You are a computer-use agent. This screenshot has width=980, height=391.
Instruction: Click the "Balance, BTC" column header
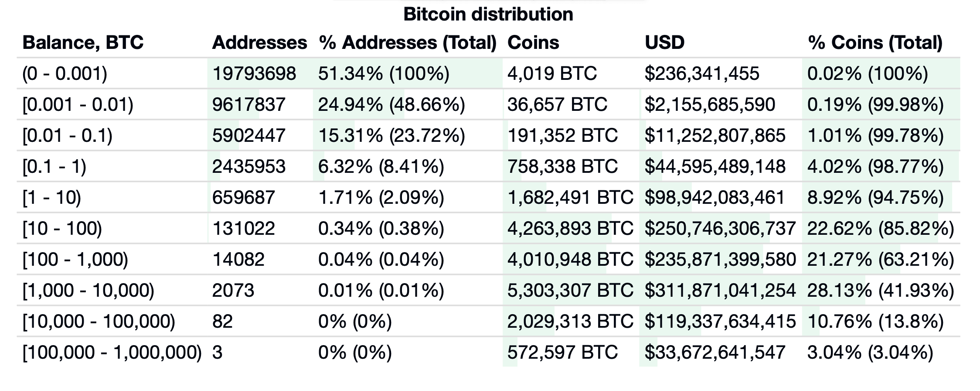click(x=83, y=43)
